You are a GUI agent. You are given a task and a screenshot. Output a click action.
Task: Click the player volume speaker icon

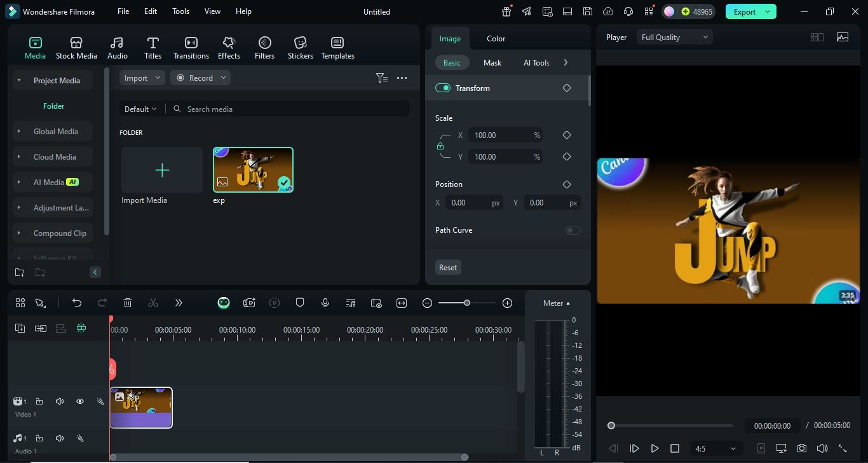[822, 448]
